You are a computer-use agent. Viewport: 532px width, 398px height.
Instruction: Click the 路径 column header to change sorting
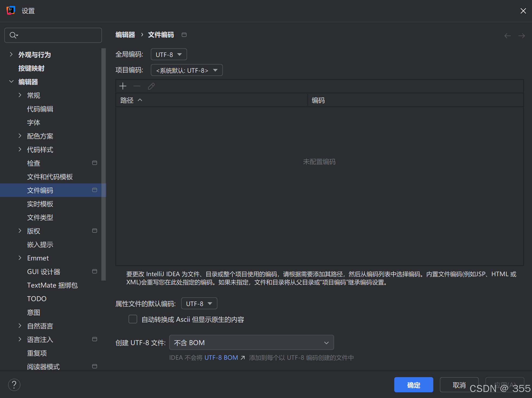[127, 100]
